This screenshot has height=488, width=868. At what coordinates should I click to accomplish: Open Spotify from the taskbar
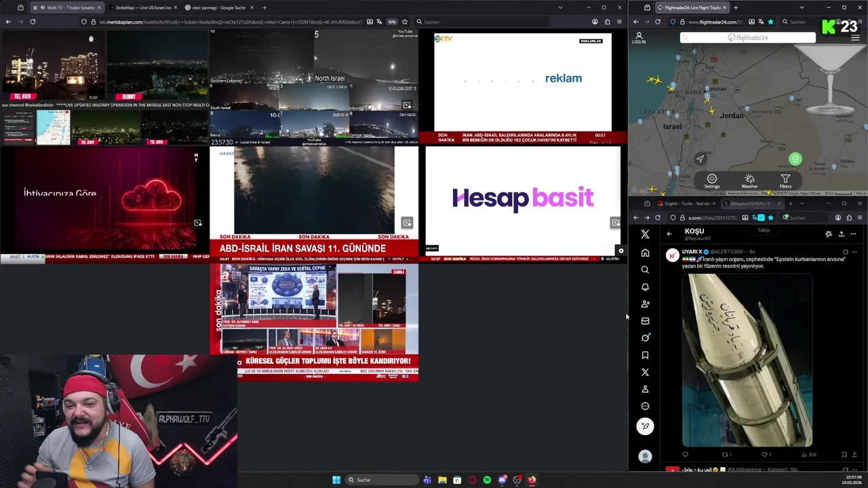(487, 480)
